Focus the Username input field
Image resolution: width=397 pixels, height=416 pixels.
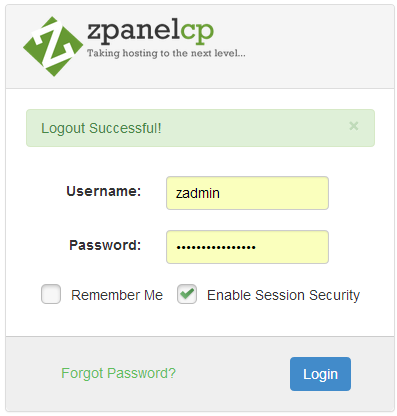(247, 193)
